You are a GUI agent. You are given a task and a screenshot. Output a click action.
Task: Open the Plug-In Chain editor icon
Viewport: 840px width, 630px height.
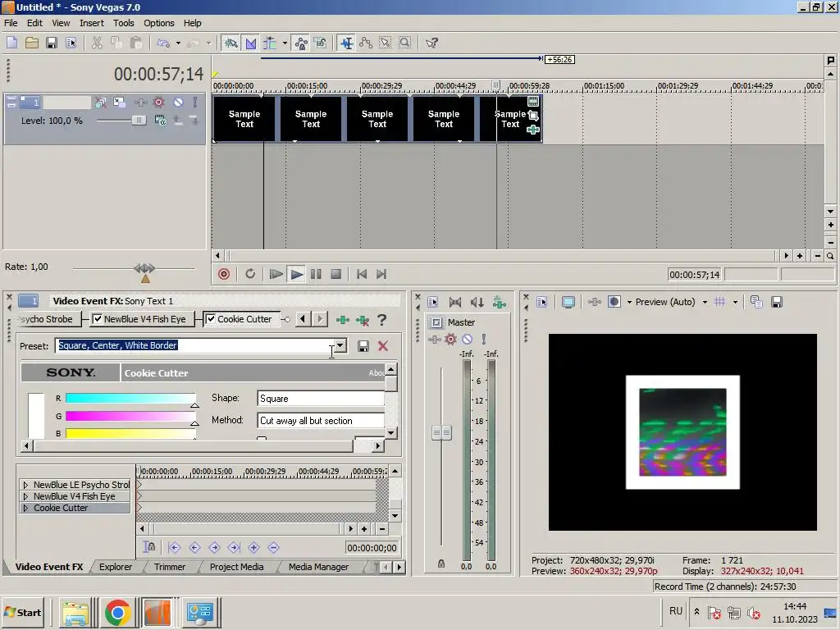(x=342, y=320)
